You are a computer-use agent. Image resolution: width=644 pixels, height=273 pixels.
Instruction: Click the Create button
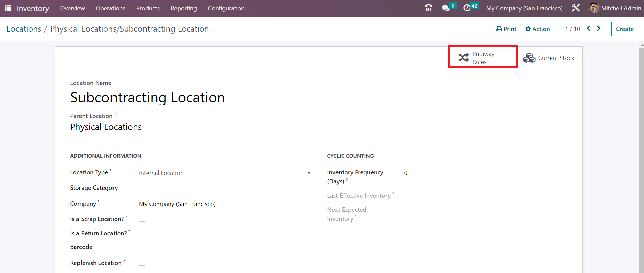coord(624,29)
